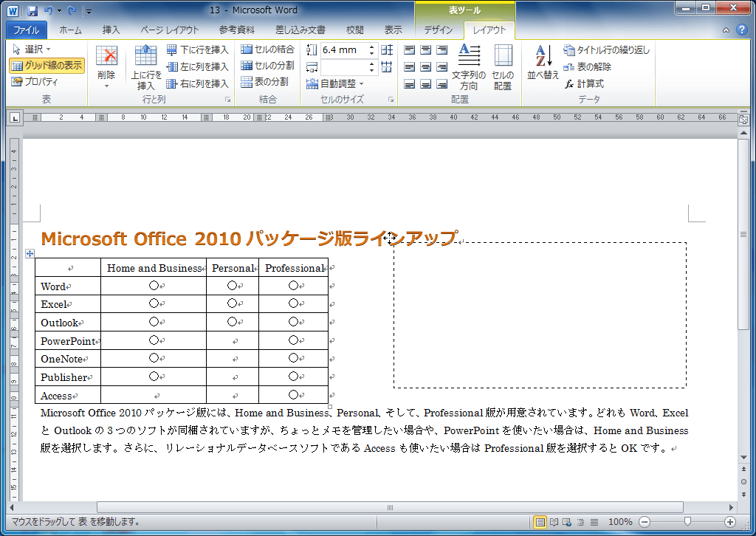756x536 pixels.
Task: Click Distribute Rows evenly icon
Action: 387,49
